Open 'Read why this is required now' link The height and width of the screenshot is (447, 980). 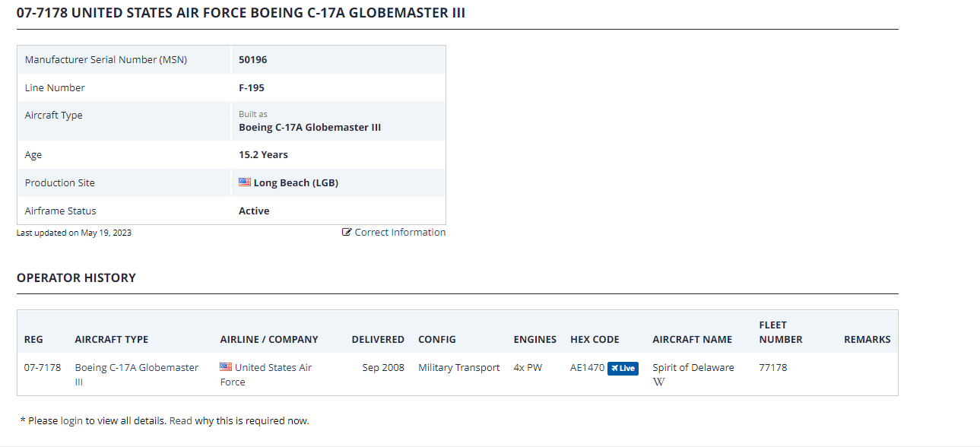239,420
